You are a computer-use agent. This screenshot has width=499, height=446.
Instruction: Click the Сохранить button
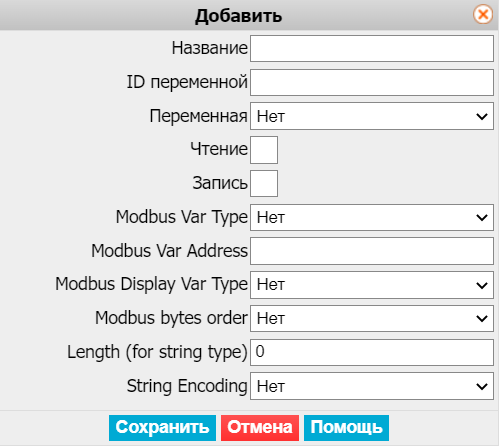click(162, 428)
